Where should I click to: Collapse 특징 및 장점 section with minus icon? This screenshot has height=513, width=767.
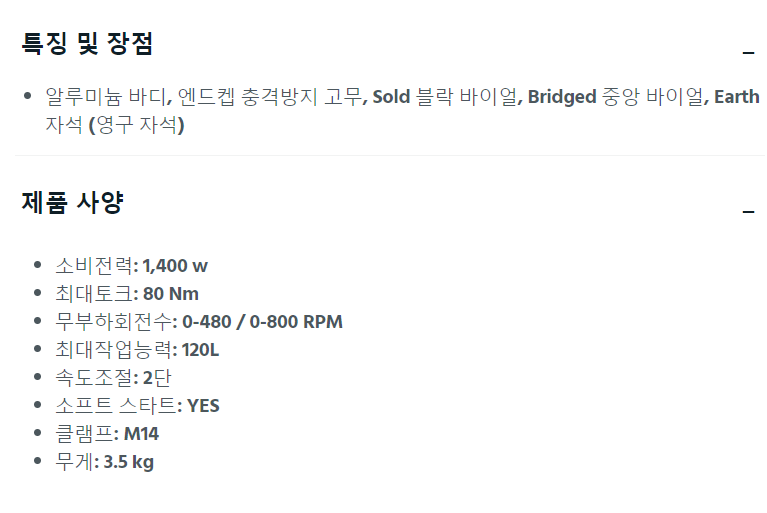pyautogui.click(x=748, y=52)
